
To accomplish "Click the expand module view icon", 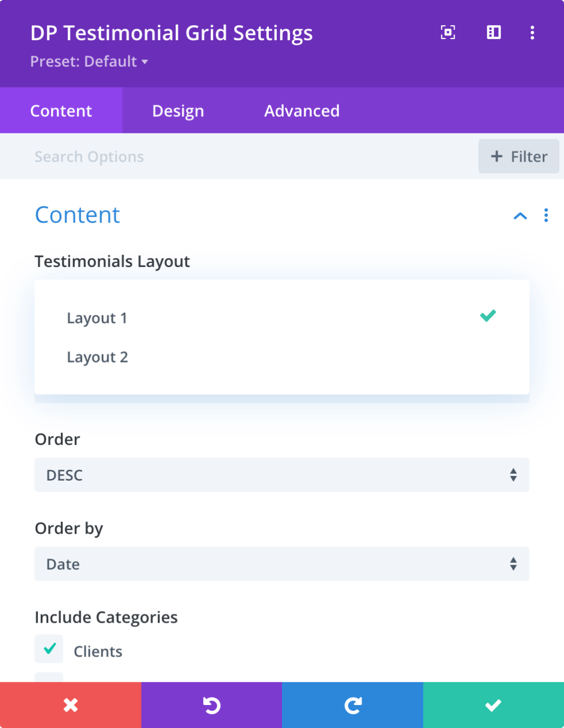I will point(448,33).
